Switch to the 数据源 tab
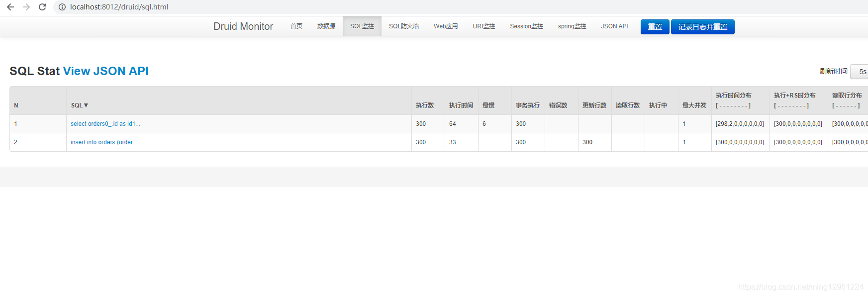The width and height of the screenshot is (868, 296). [326, 26]
